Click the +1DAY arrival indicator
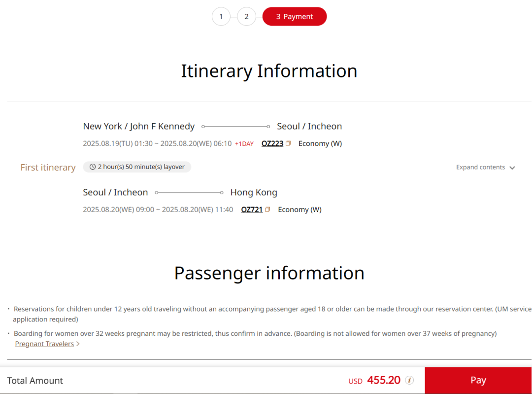This screenshot has height=394, width=532. coord(244,144)
